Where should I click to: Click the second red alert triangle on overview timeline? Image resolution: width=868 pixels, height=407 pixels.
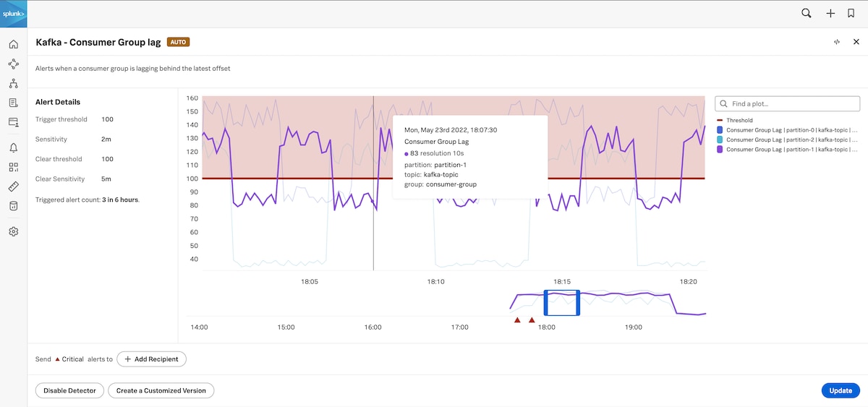[532, 320]
